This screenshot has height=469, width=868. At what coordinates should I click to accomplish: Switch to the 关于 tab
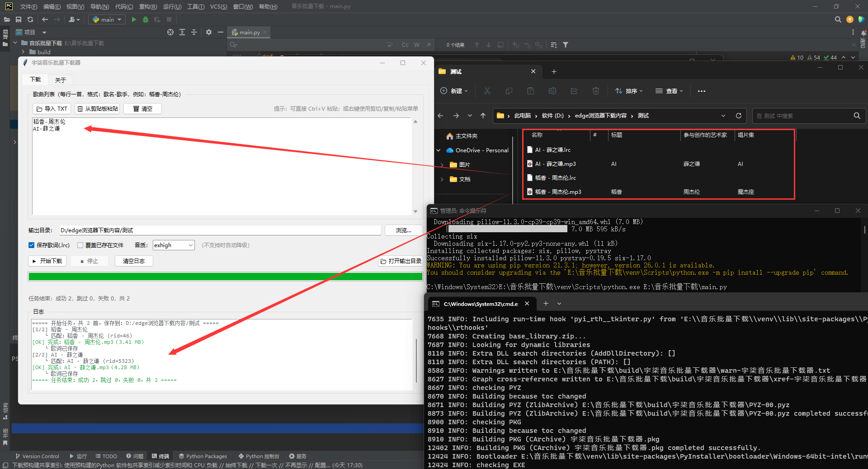click(61, 80)
